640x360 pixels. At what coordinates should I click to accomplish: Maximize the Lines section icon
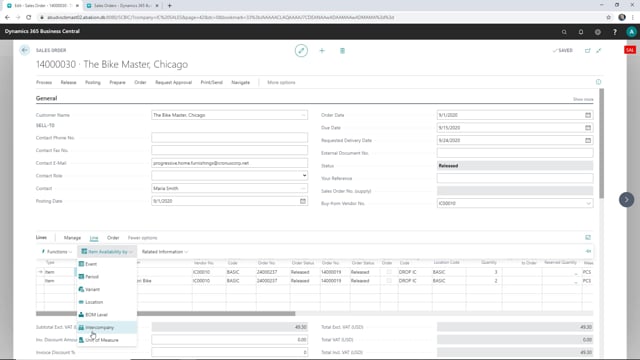[x=588, y=238]
